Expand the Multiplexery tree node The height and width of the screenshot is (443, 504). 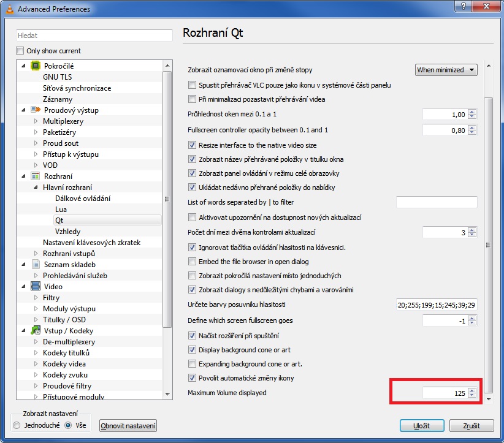(36, 121)
